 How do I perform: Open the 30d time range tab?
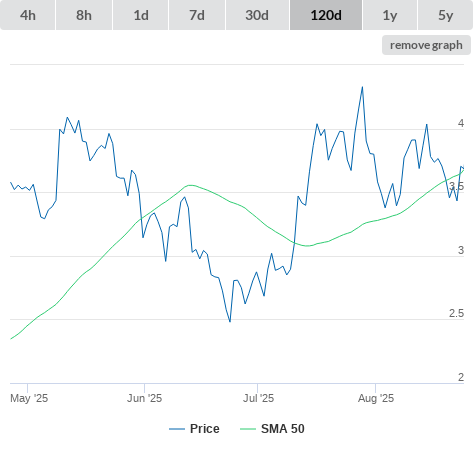coord(257,15)
